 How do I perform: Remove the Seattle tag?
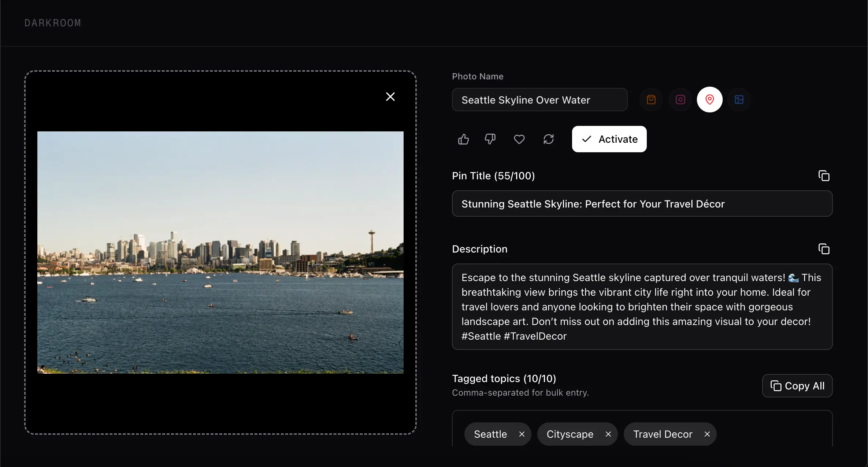[522, 434]
